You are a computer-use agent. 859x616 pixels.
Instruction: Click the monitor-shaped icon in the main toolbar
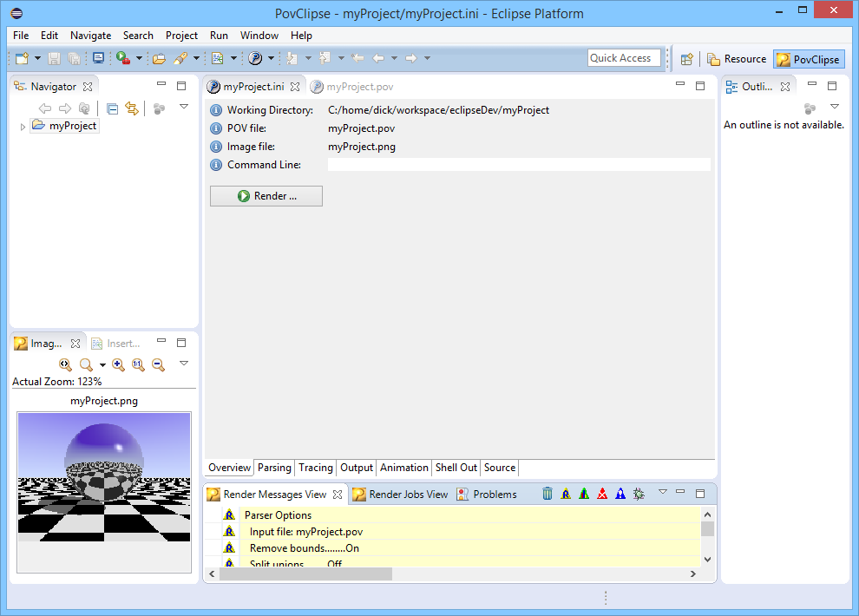coord(99,58)
